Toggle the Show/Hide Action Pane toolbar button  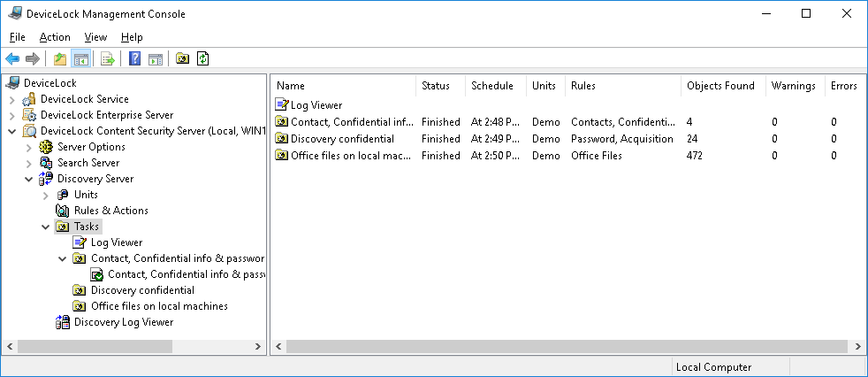156,59
